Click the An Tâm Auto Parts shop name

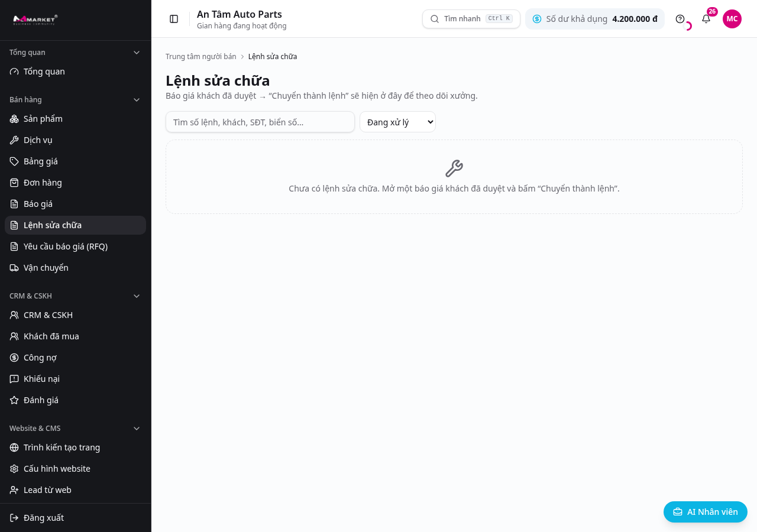(x=240, y=14)
